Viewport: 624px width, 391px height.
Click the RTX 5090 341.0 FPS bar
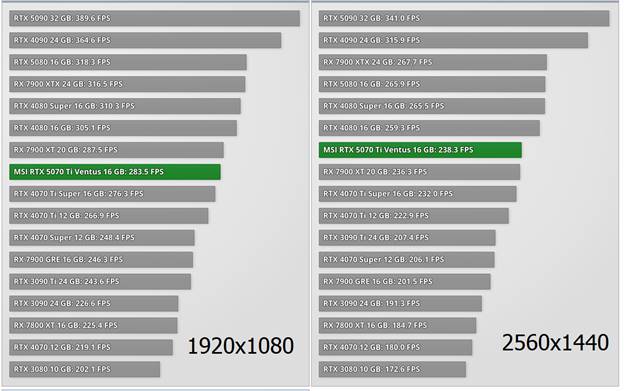point(464,18)
